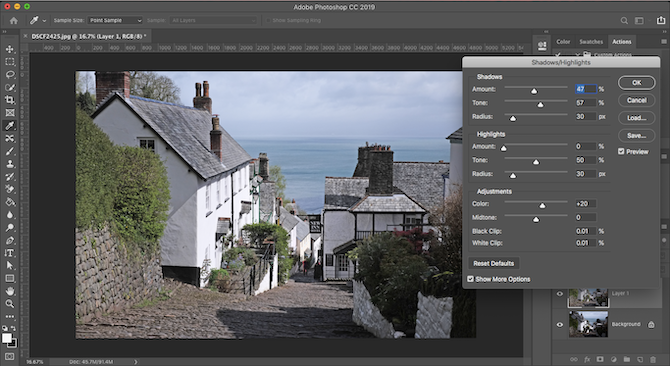670x366 pixels.
Task: Select the Clone Stamp tool
Action: [9, 164]
